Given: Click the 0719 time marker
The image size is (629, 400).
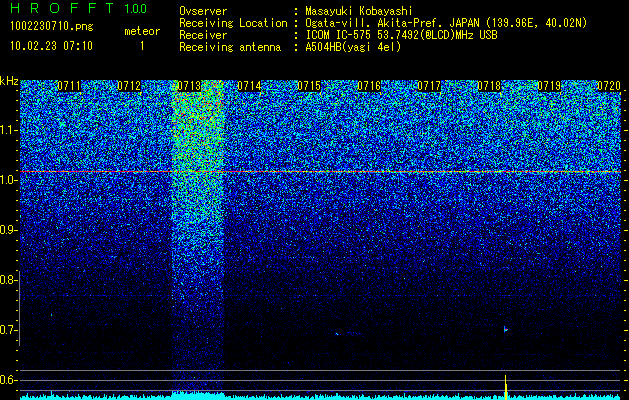Looking at the screenshot, I should pos(549,86).
